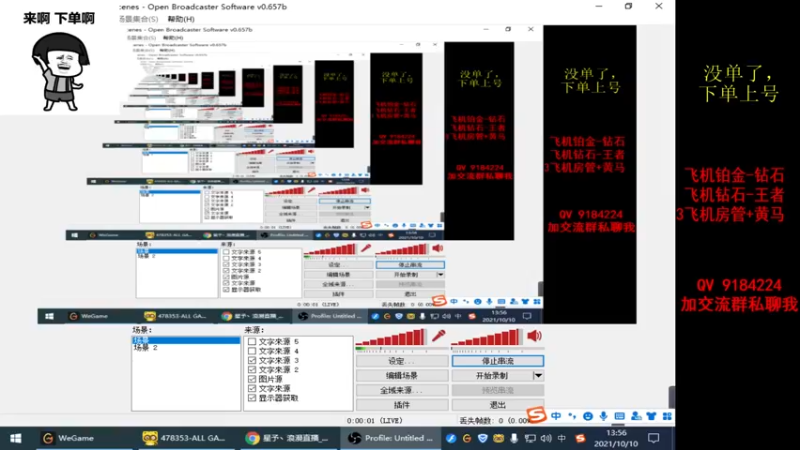This screenshot has height=450, width=800.
Task: Open the blue shield security tray icon
Action: click(x=483, y=438)
